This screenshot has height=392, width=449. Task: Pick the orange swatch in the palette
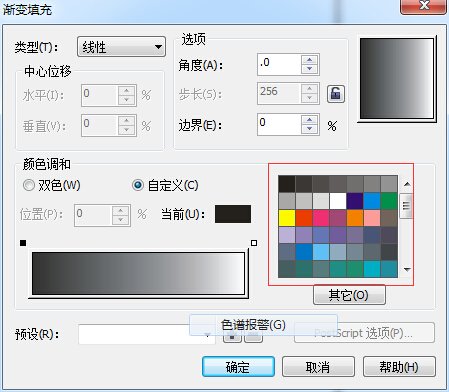coord(355,218)
